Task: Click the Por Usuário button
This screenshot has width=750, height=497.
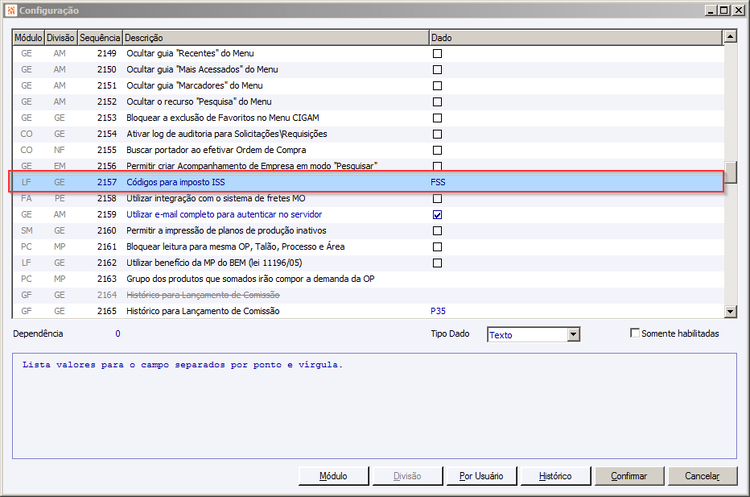Action: click(481, 476)
